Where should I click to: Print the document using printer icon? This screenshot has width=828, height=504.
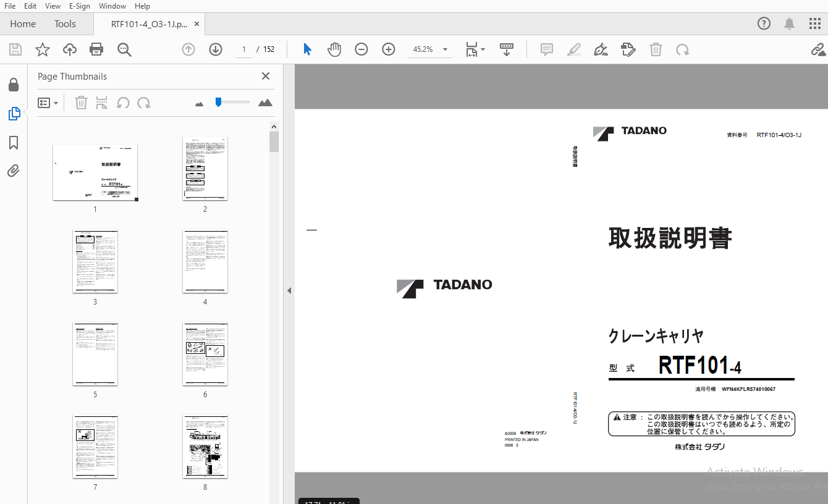click(96, 49)
